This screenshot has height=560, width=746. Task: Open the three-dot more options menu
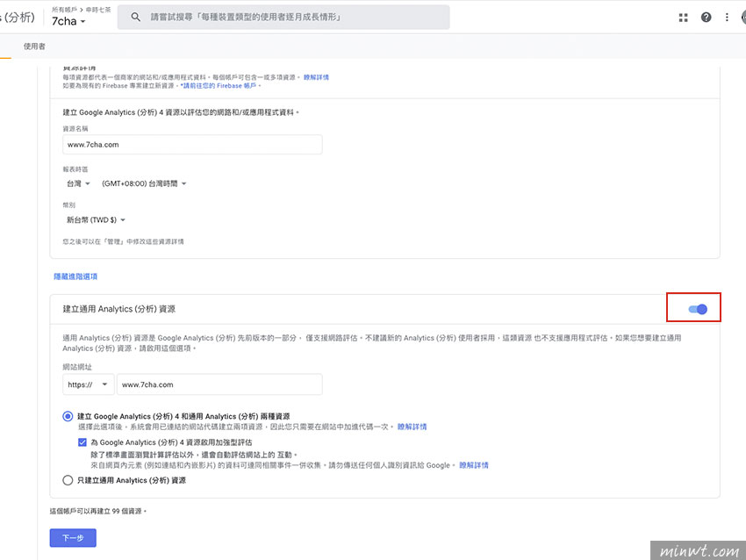pyautogui.click(x=727, y=18)
